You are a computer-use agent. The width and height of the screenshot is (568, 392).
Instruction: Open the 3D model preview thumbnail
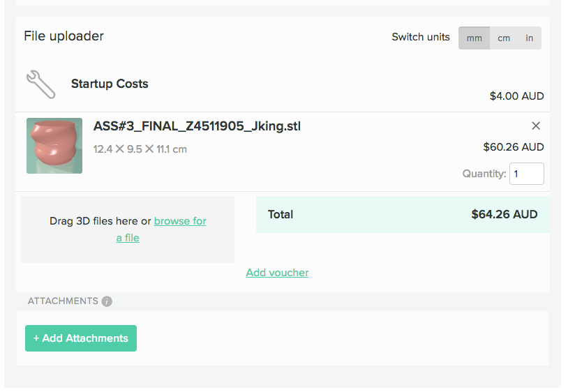(54, 146)
